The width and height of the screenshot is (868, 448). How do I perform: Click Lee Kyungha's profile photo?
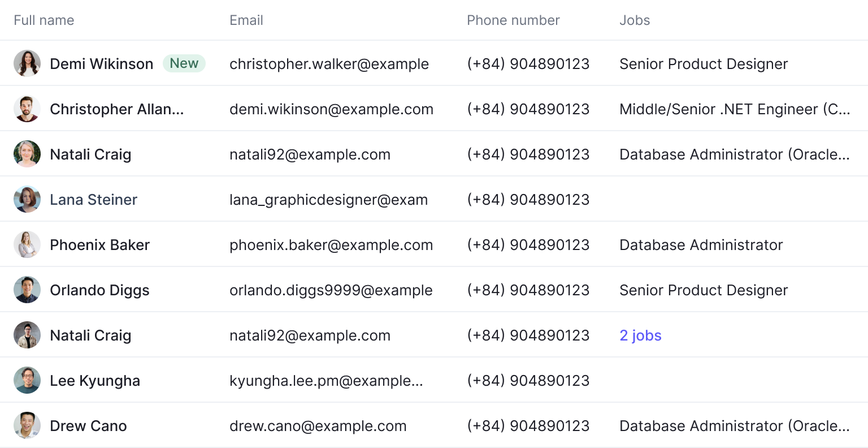coord(27,380)
